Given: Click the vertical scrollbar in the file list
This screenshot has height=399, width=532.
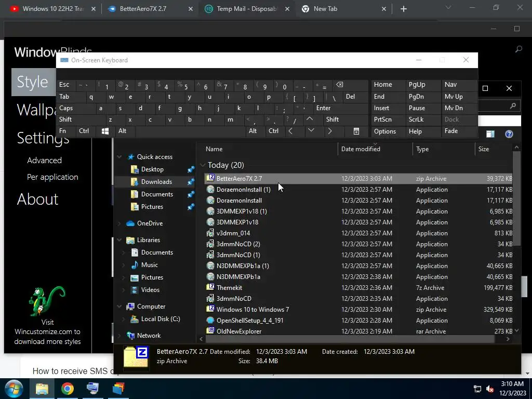Looking at the screenshot, I should [x=516, y=198].
